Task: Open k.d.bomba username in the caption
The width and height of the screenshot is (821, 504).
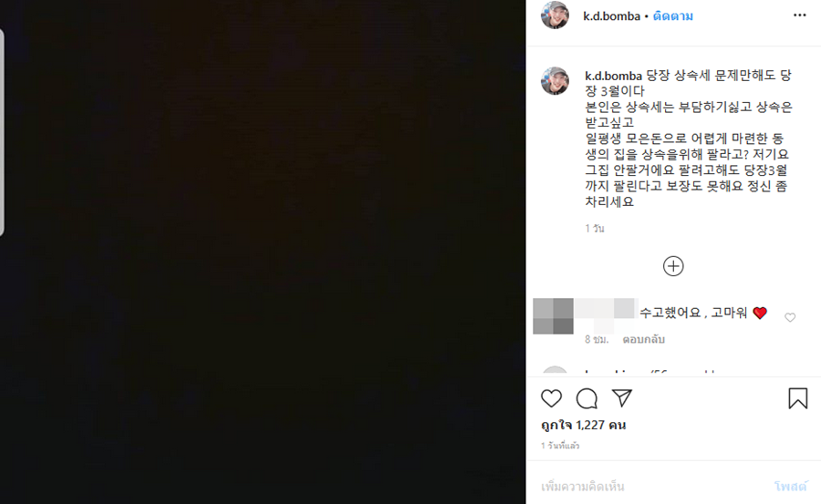Action: (x=613, y=76)
